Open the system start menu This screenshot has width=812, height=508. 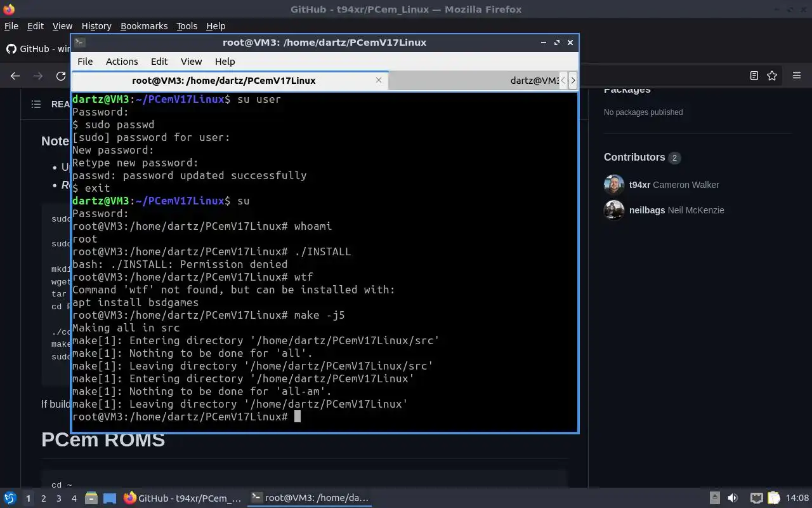[x=10, y=498]
